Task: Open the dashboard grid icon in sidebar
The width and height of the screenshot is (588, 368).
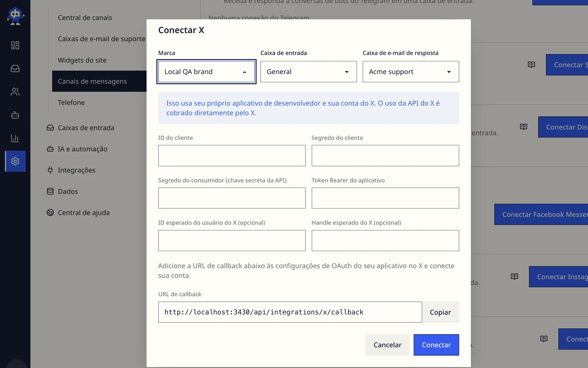Action: pyautogui.click(x=15, y=46)
